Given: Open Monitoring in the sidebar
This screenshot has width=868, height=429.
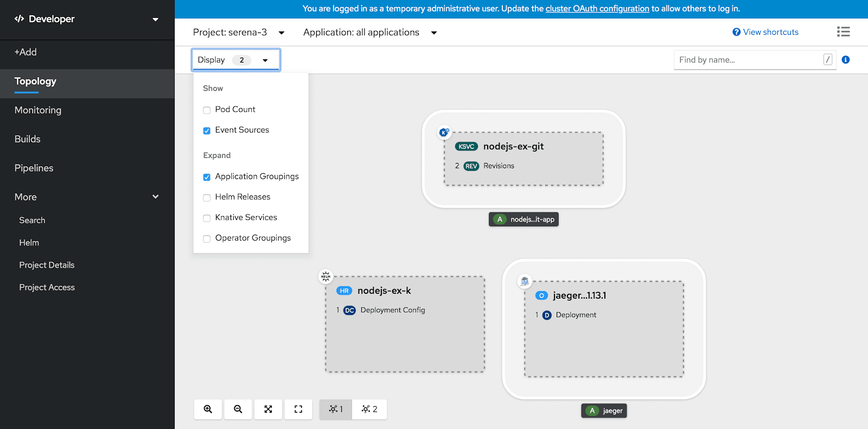Looking at the screenshot, I should coord(87,110).
